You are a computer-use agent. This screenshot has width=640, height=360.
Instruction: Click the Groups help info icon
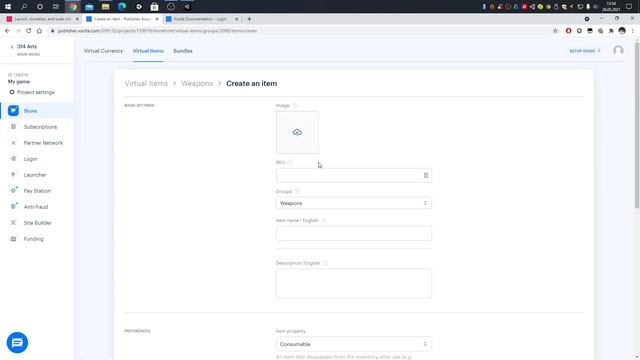coord(297,191)
